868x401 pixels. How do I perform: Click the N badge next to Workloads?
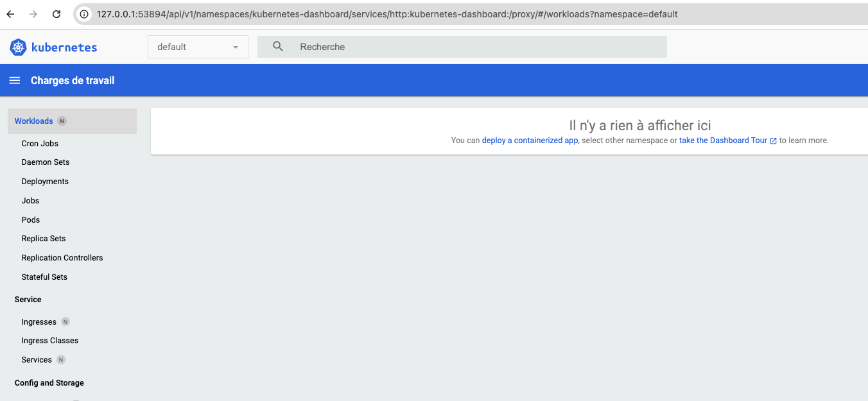62,121
